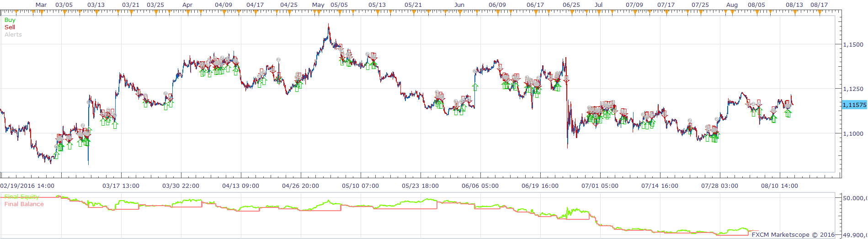The image size is (868, 239).
Task: Click the 03/30 22:00 time label
Action: 181,186
